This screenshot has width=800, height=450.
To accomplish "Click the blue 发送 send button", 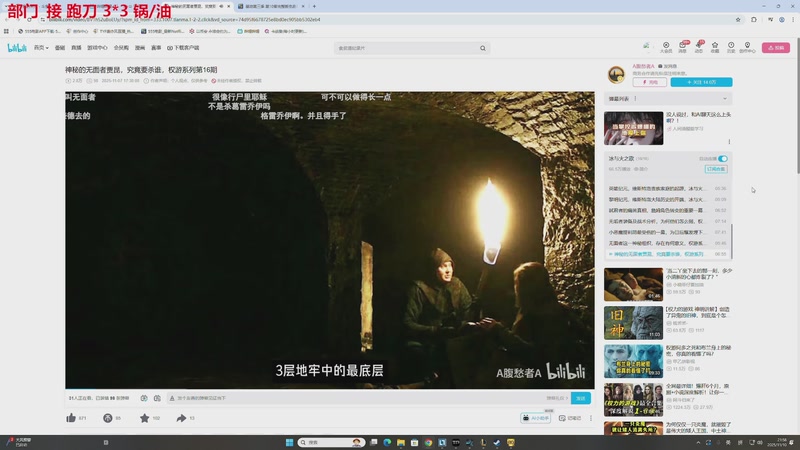I will click(581, 398).
